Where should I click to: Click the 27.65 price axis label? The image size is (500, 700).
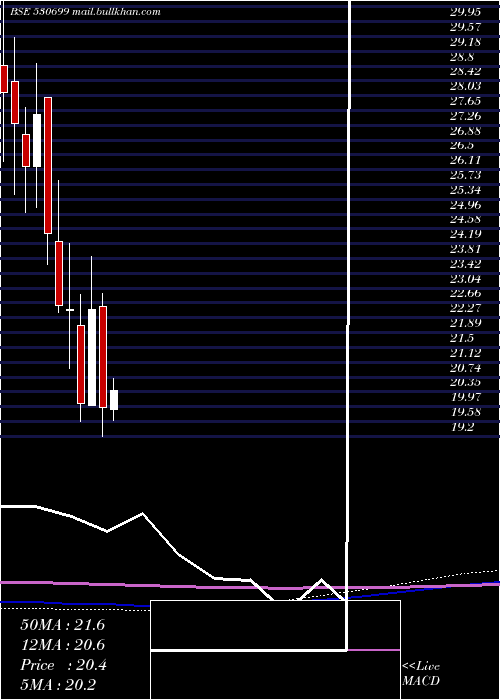(465, 101)
